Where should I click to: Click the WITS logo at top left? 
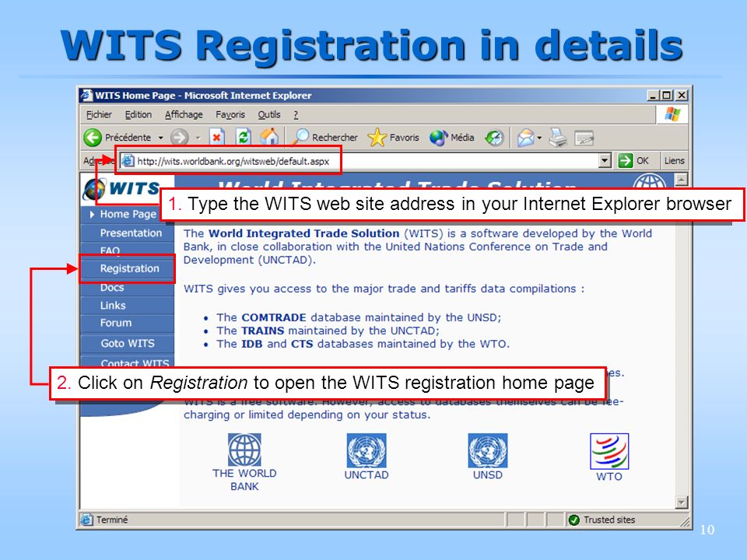[122, 189]
